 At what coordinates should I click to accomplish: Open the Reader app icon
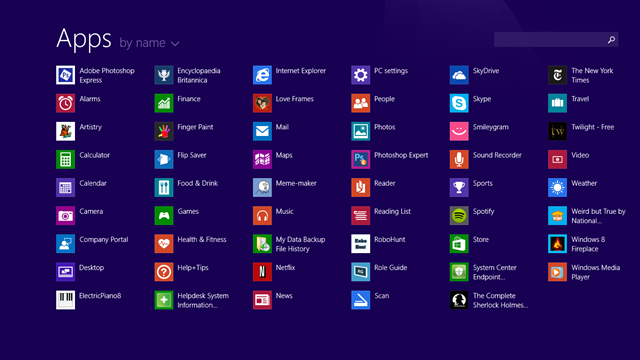pyautogui.click(x=360, y=188)
